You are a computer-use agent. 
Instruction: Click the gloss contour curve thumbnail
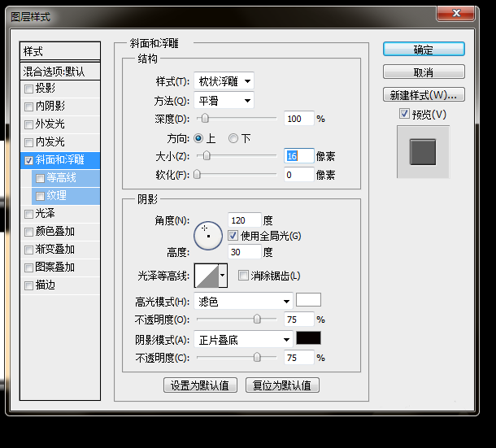point(207,276)
